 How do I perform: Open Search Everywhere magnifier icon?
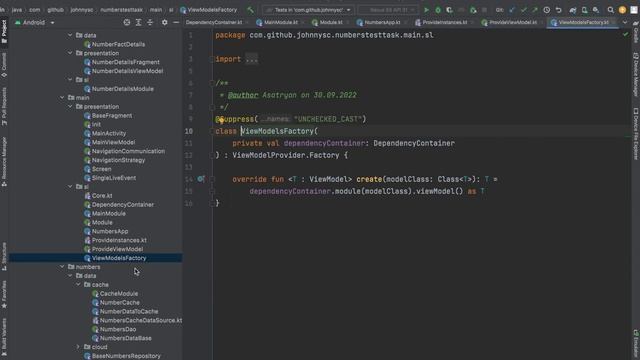point(611,10)
